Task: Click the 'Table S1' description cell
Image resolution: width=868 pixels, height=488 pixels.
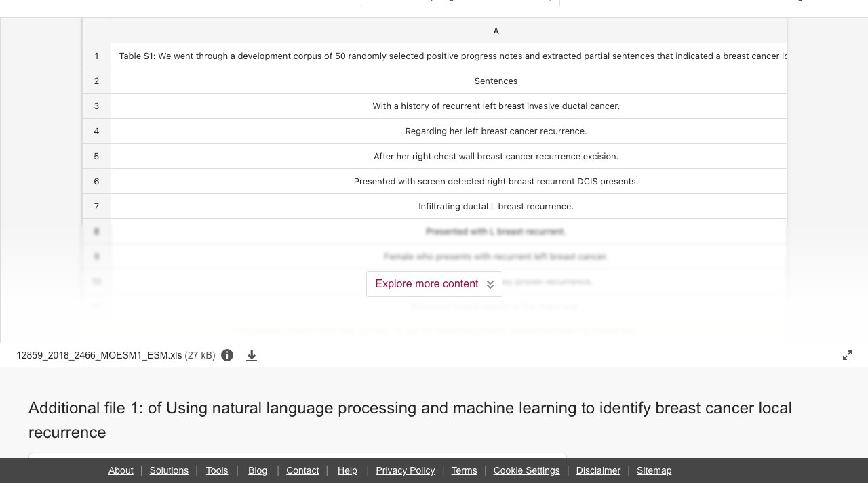Action: [x=449, y=56]
